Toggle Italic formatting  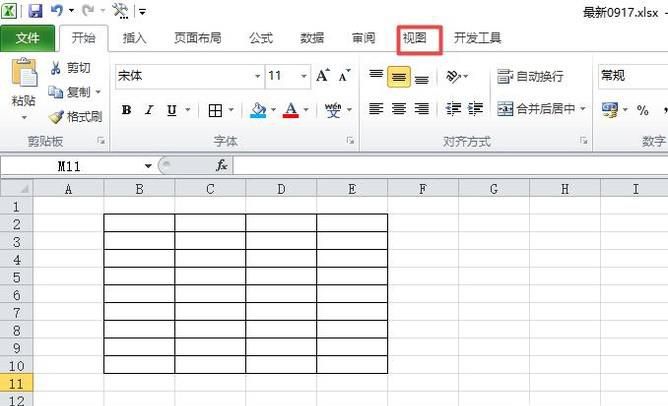pos(149,110)
